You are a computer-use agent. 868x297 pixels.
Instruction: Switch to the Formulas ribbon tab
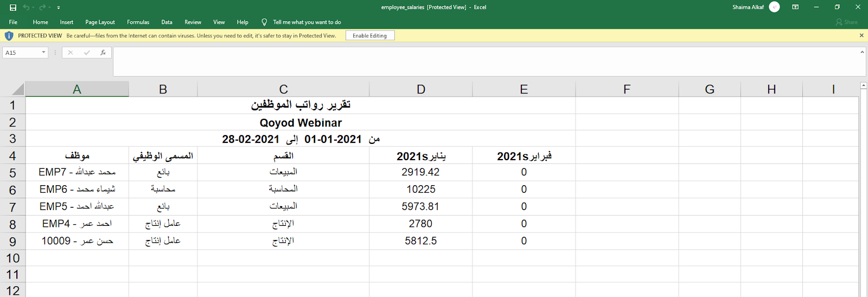click(138, 22)
